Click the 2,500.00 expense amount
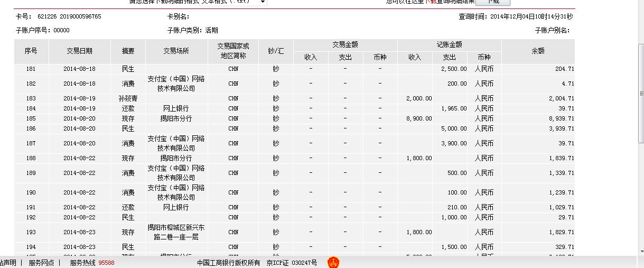 pos(454,69)
